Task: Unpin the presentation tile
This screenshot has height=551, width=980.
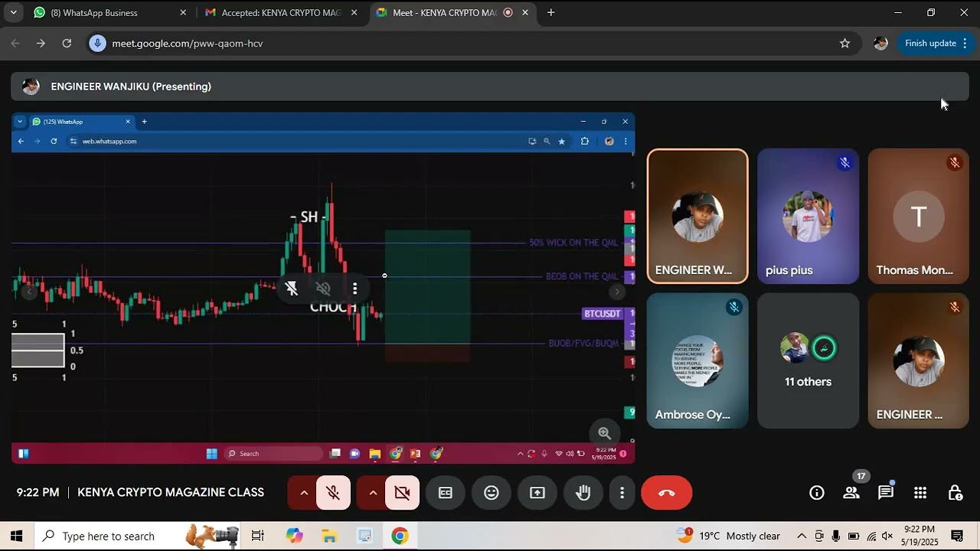Action: pos(292,289)
